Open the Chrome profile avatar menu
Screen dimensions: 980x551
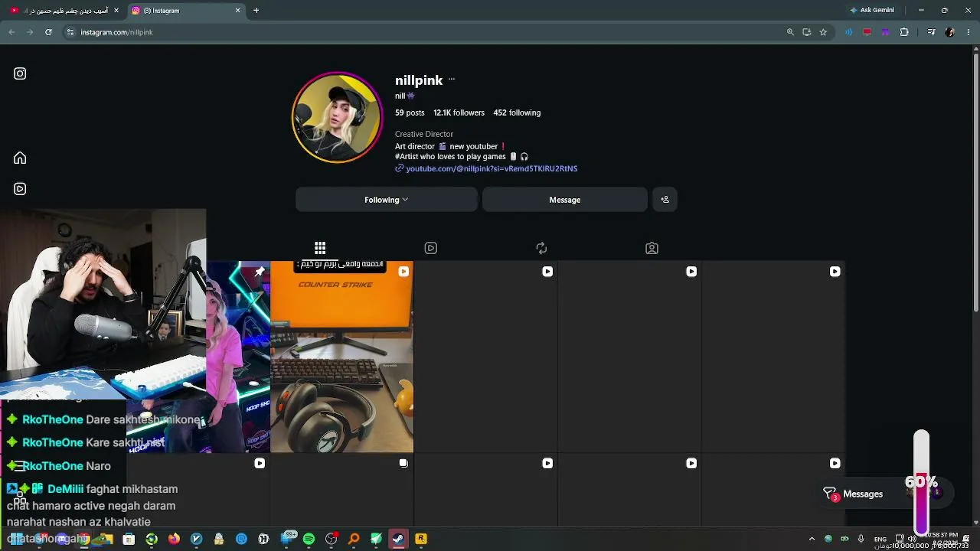click(950, 32)
